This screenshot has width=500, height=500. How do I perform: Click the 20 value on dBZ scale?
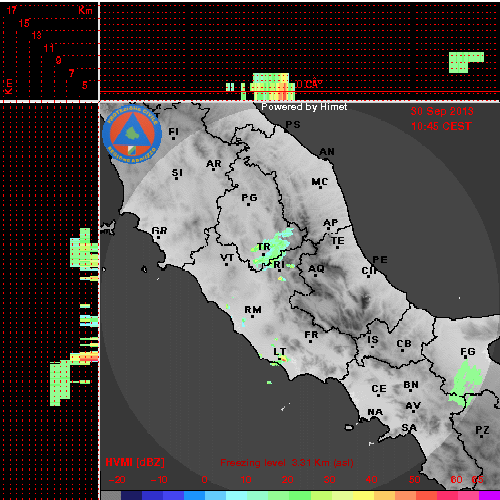click(x=287, y=480)
